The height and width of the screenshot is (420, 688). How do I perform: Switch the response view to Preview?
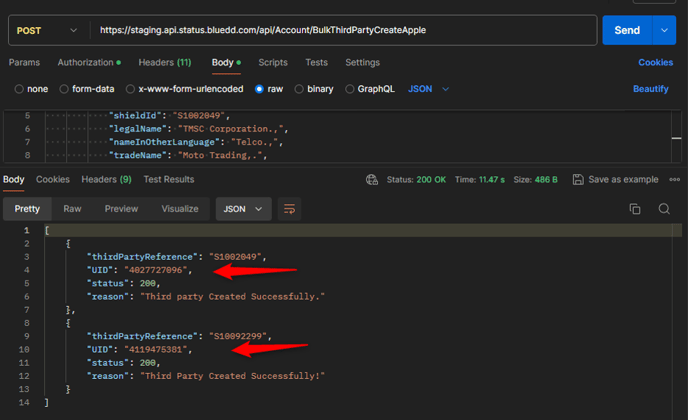pyautogui.click(x=121, y=209)
